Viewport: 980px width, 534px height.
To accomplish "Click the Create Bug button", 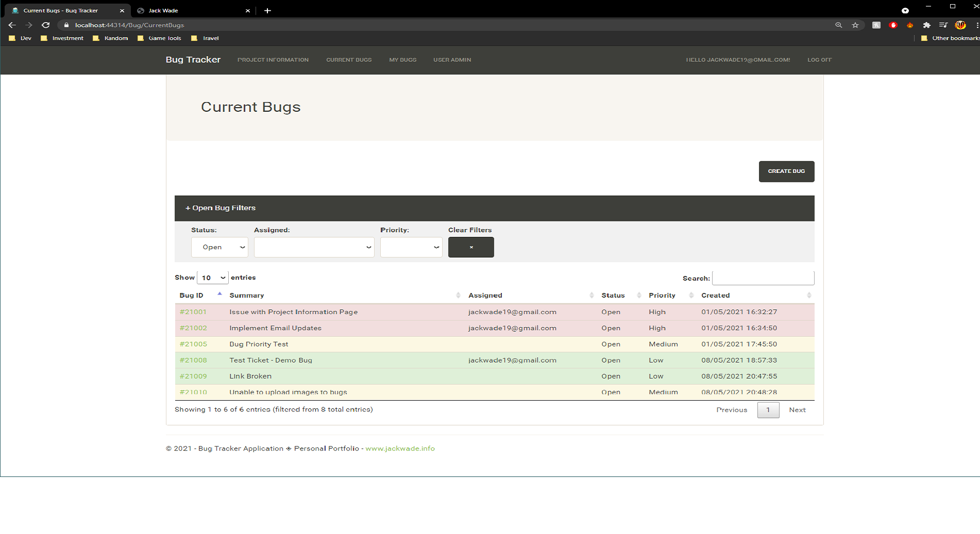I will coord(786,171).
